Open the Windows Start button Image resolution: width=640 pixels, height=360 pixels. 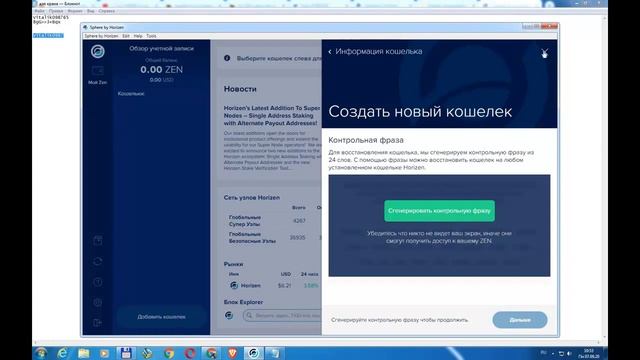[x=41, y=353]
